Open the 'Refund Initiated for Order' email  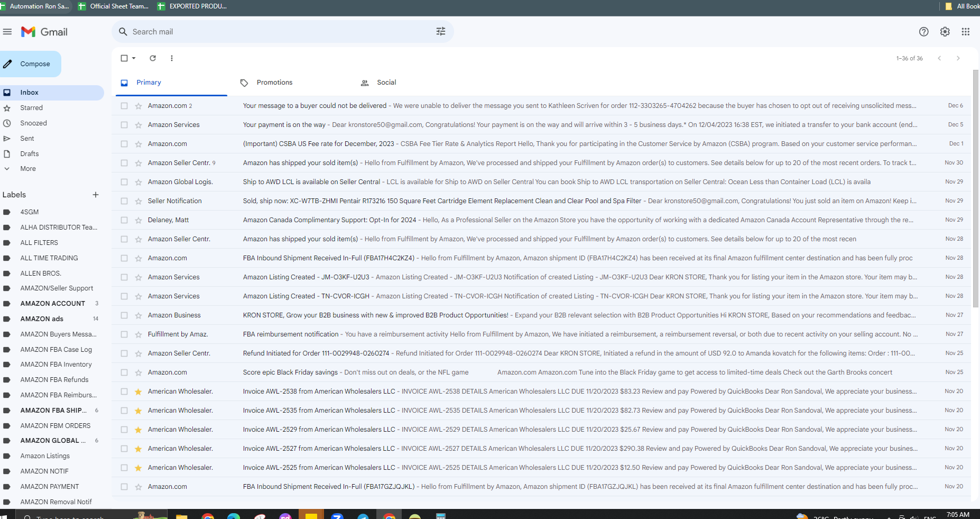tap(541, 353)
